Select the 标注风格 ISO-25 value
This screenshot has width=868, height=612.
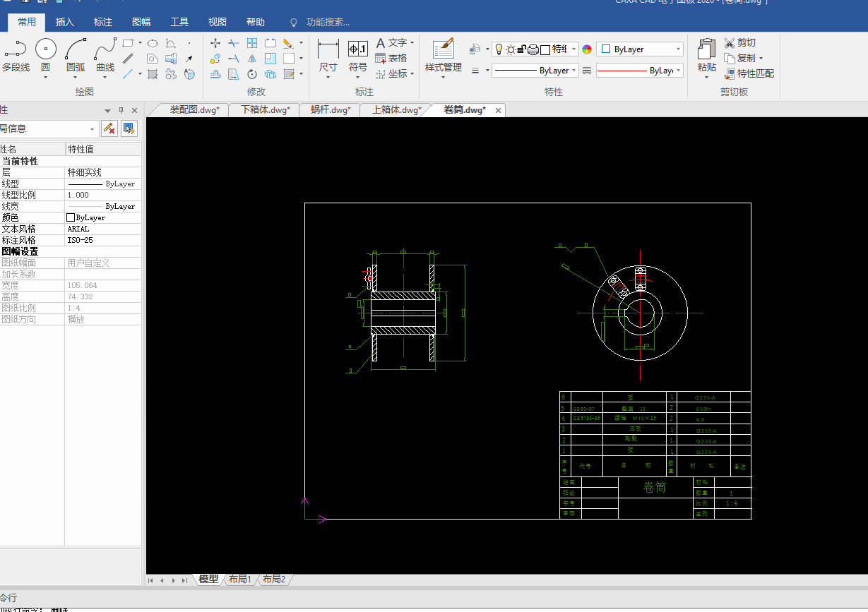[x=102, y=240]
